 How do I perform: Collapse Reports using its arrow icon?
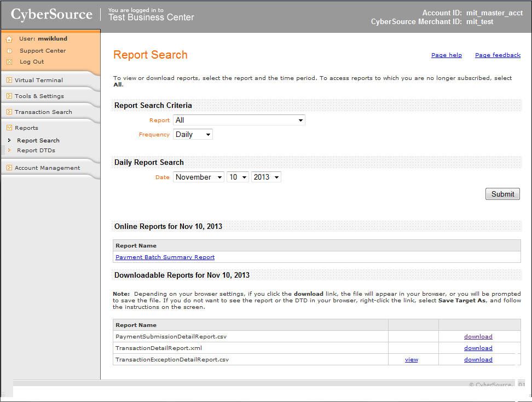[x=9, y=128]
